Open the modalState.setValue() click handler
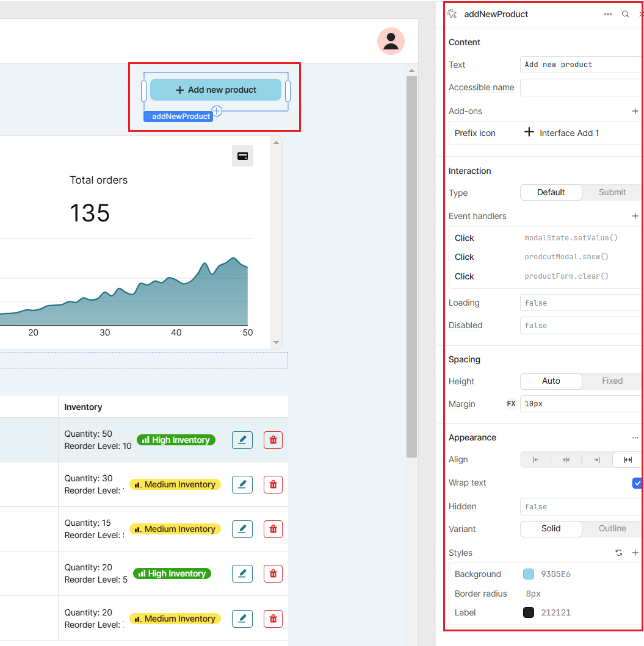The width and height of the screenshot is (644, 646). (x=545, y=238)
